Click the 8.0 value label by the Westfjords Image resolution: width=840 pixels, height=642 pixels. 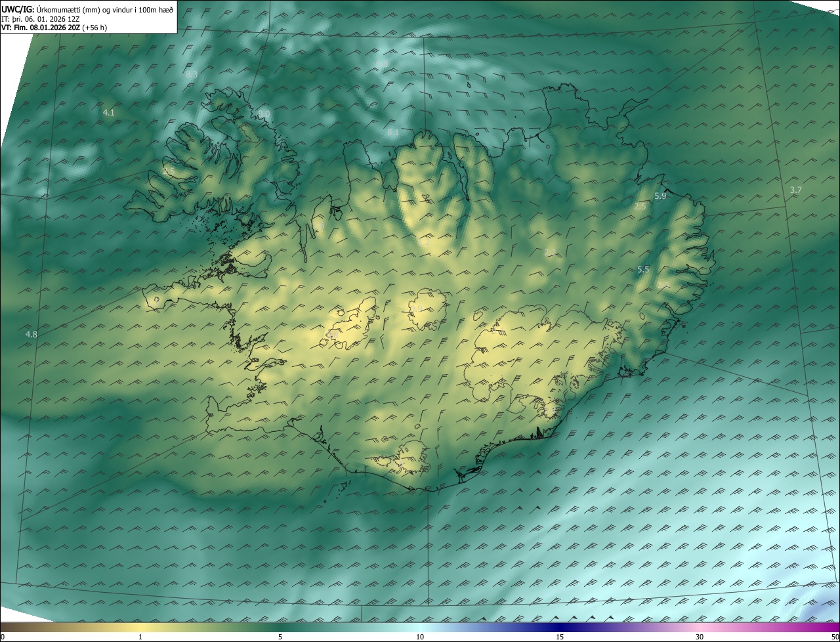[x=264, y=114]
